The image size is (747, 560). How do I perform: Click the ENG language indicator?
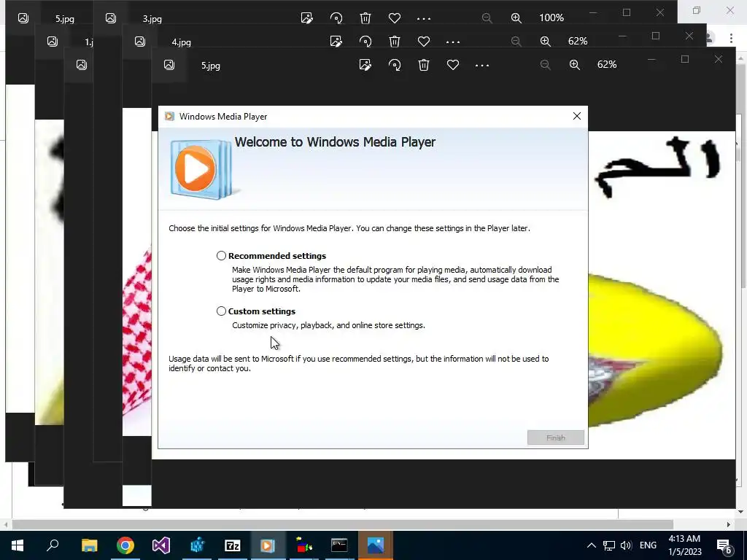click(648, 545)
